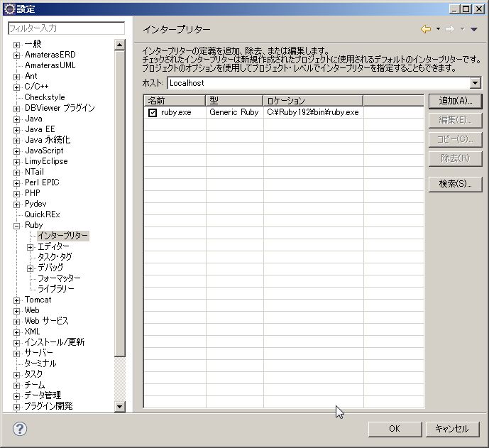
Task: Expand the デバッグ node under Ruby
Action: pos(30,268)
